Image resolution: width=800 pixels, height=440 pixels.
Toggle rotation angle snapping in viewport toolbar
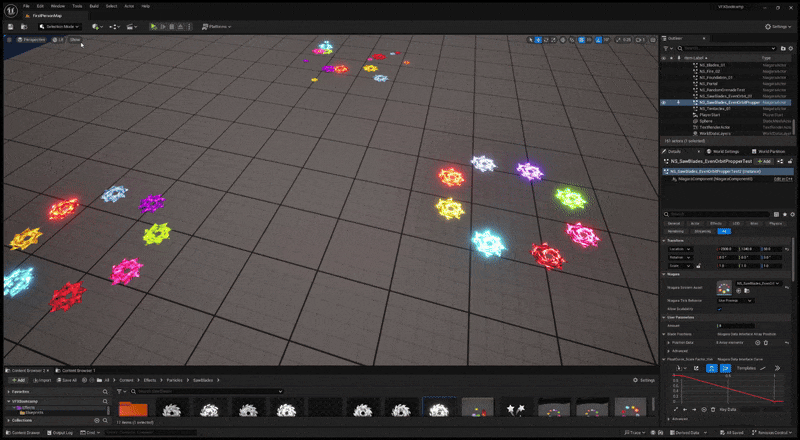coord(598,40)
